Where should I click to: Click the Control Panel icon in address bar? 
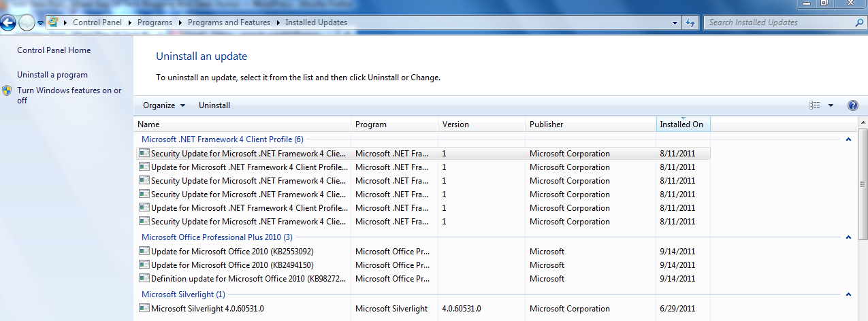point(53,22)
